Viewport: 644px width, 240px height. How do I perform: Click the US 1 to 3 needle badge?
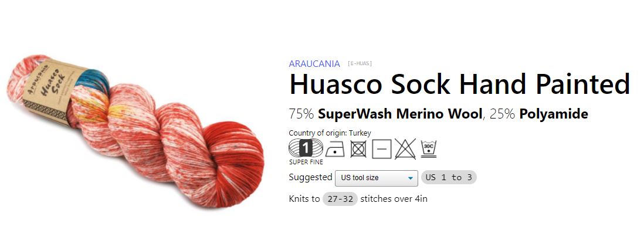tap(449, 178)
